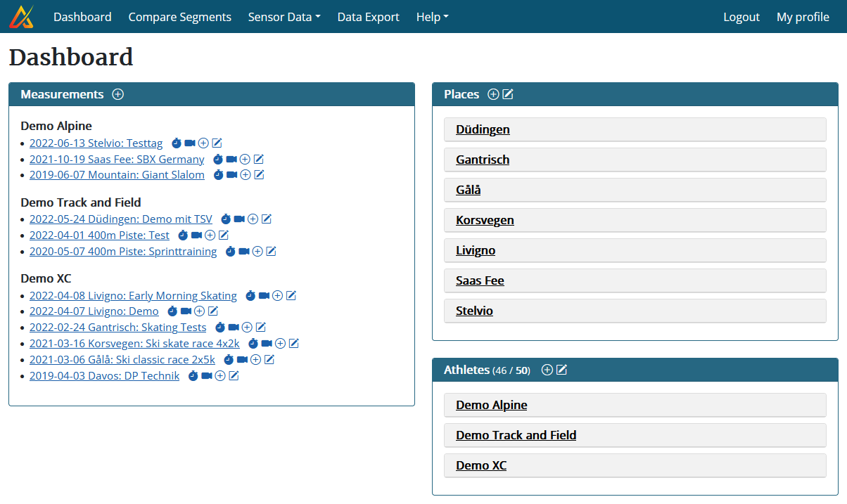View the Demo XC athlete group
Screen dimensions: 847x504
[481, 465]
